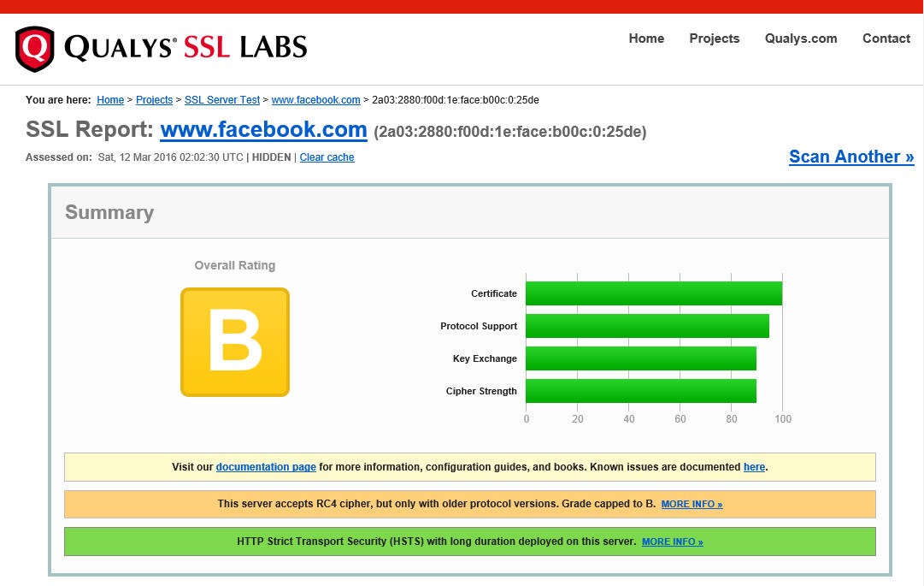Screen dimensions: 924x586
Task: Open www.facebook.com from the breadcrumb
Action: [x=315, y=100]
